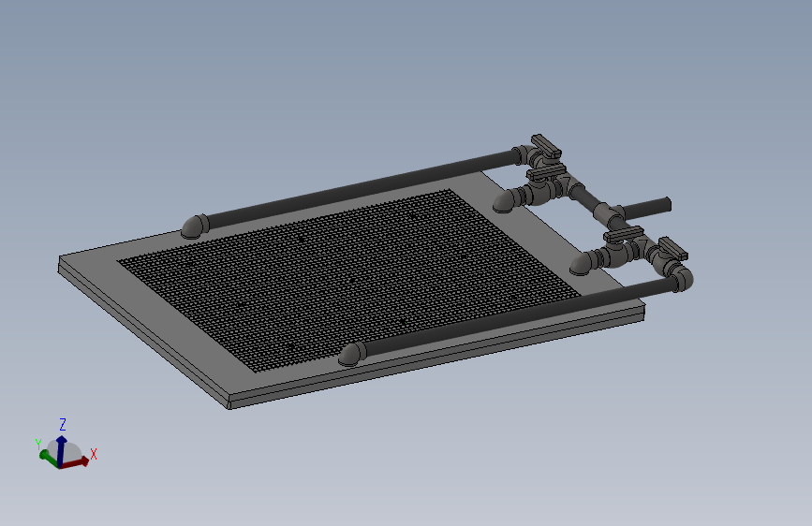812x526 pixels.
Task: Click the red X axis arrow on triad
Action: [75, 461]
